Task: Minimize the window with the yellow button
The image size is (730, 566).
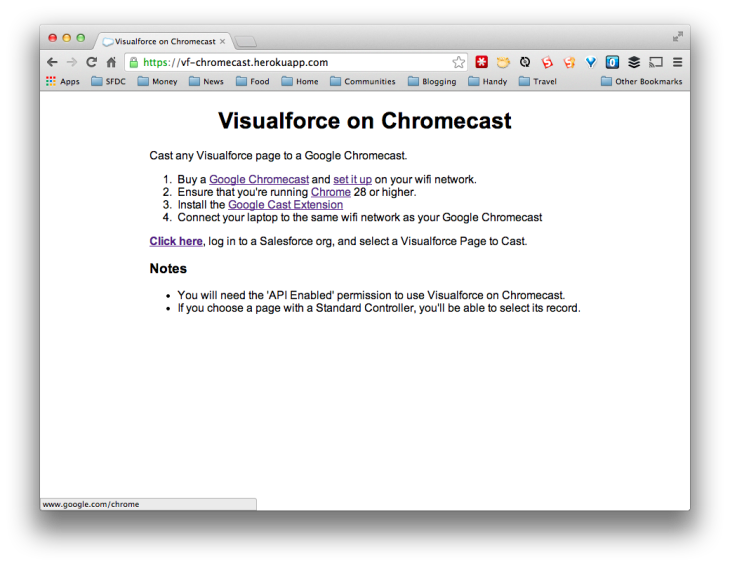Action: [x=67, y=38]
